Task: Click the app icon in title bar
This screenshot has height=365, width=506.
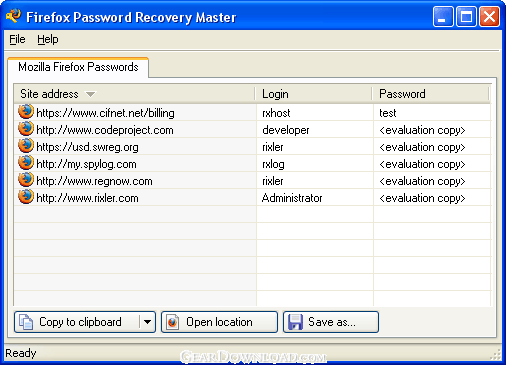Action: click(x=13, y=16)
